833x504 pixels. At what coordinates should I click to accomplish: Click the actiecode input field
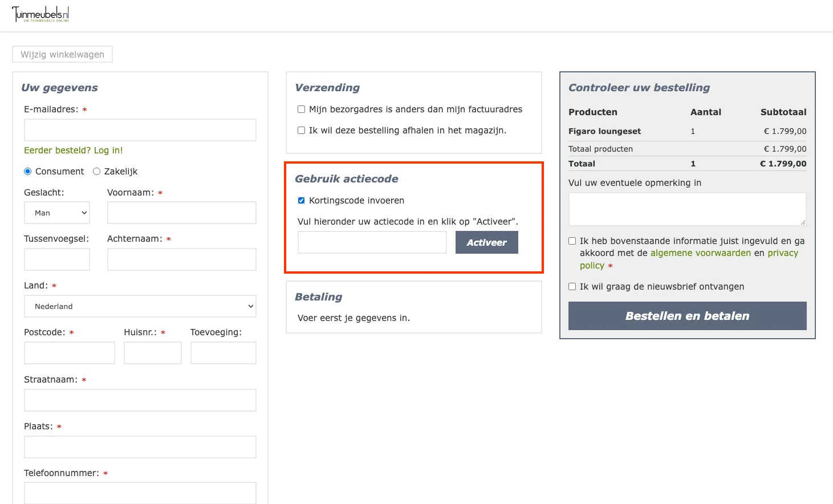click(372, 242)
